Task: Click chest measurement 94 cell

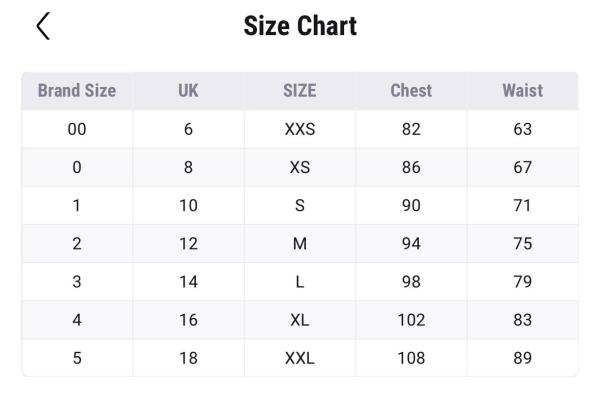Action: (x=411, y=243)
